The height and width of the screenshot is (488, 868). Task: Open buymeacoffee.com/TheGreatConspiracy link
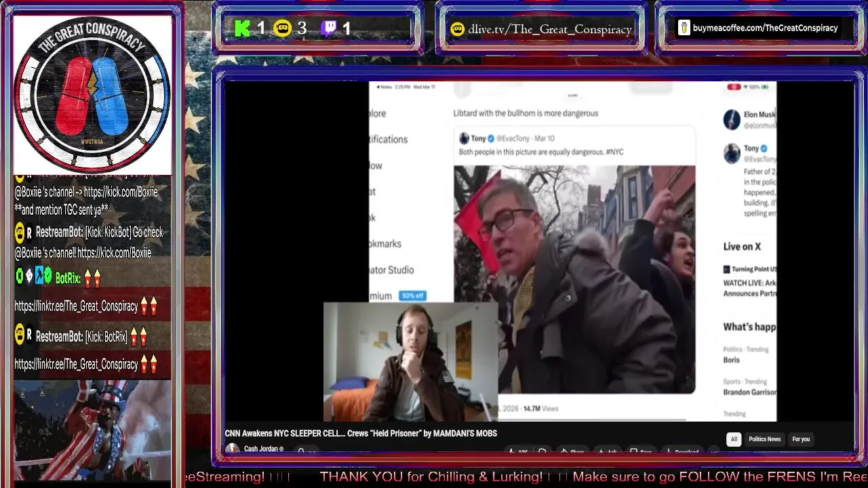click(765, 28)
